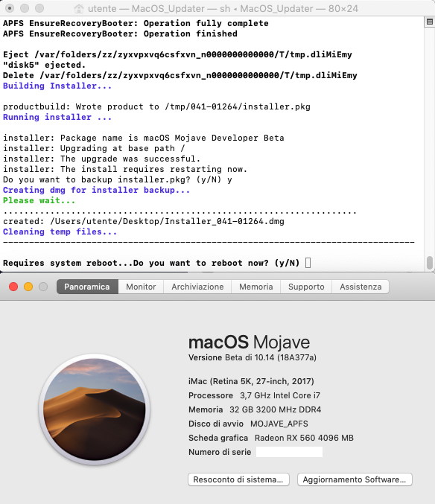
Task: Click '3,7 GHz Intel Core i7' processor value
Action: coord(280,395)
